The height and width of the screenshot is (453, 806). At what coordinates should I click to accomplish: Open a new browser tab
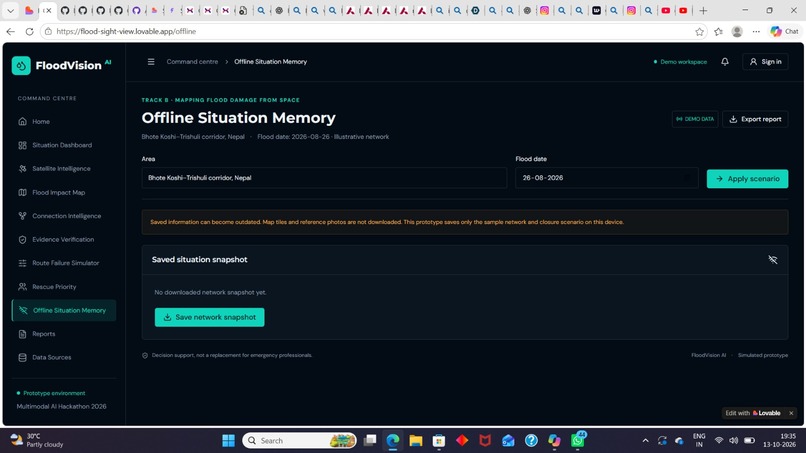coord(703,10)
